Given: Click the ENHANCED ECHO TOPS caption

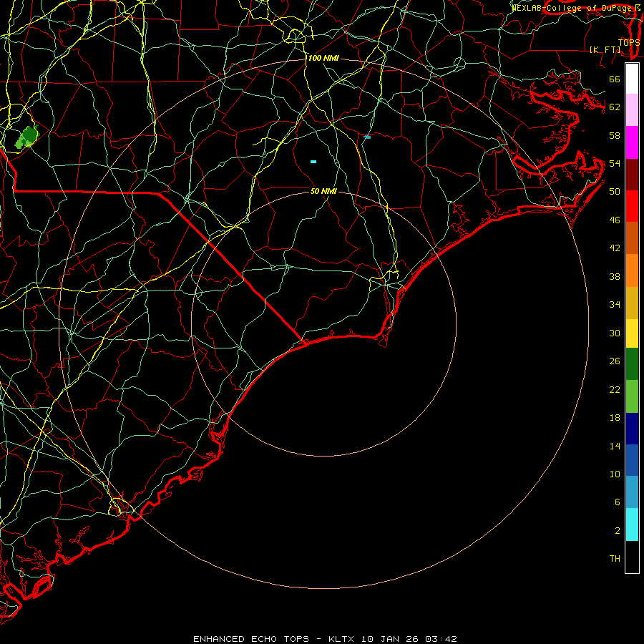Looking at the screenshot, I should point(251,639).
